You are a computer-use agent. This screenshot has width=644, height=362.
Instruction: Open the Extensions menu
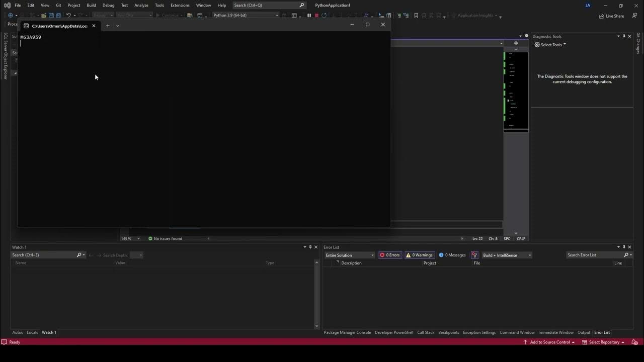pyautogui.click(x=180, y=5)
